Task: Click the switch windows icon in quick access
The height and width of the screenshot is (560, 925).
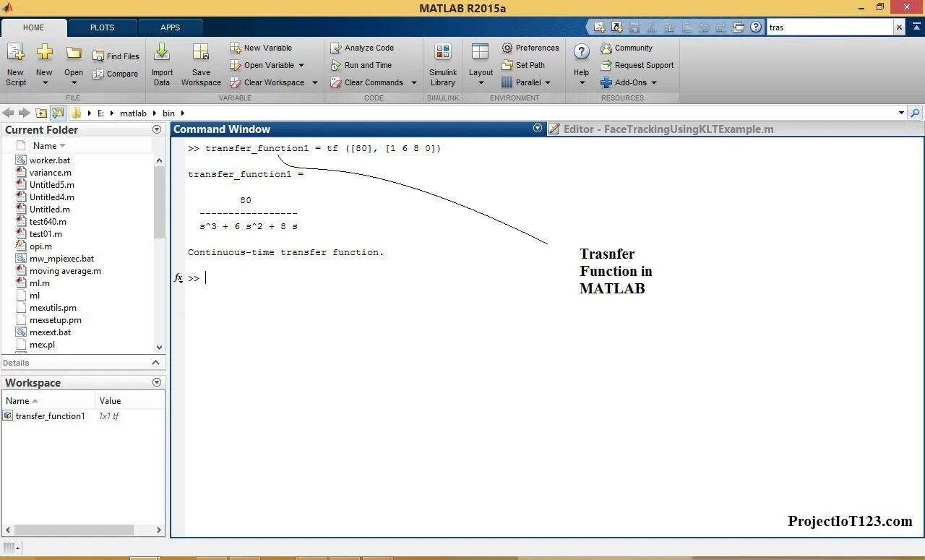Action: pyautogui.click(x=739, y=27)
